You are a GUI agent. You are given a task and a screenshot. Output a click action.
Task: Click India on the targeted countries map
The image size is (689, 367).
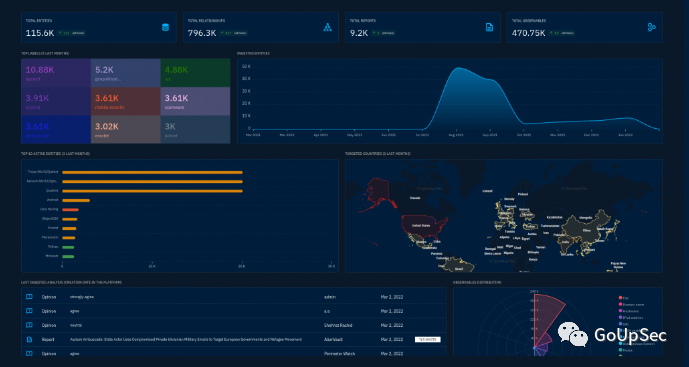click(566, 243)
